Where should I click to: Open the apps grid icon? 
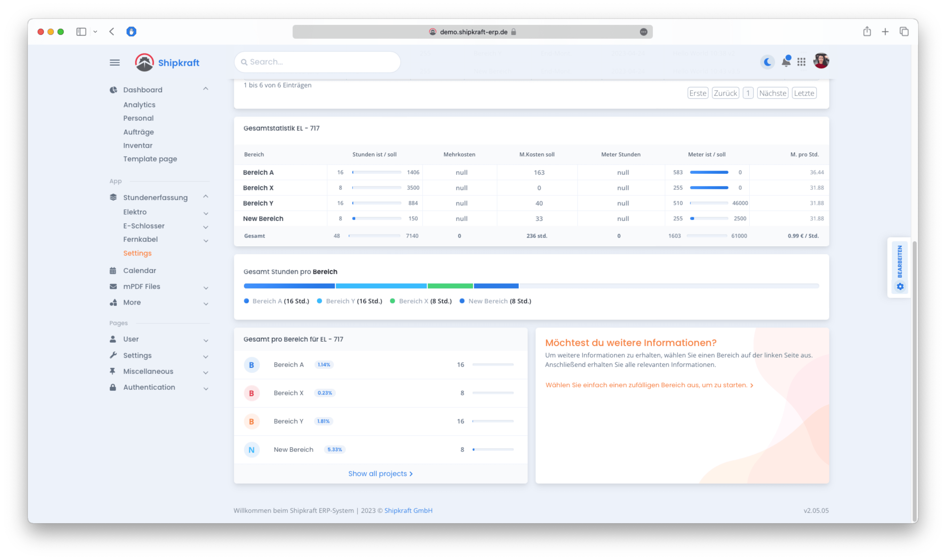click(801, 62)
